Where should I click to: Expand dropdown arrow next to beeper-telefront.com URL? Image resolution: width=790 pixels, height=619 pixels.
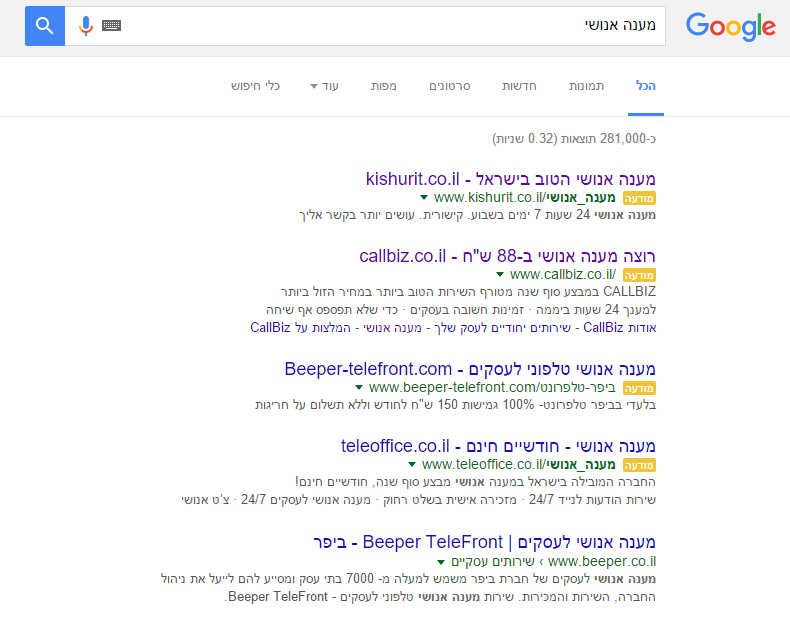(359, 387)
